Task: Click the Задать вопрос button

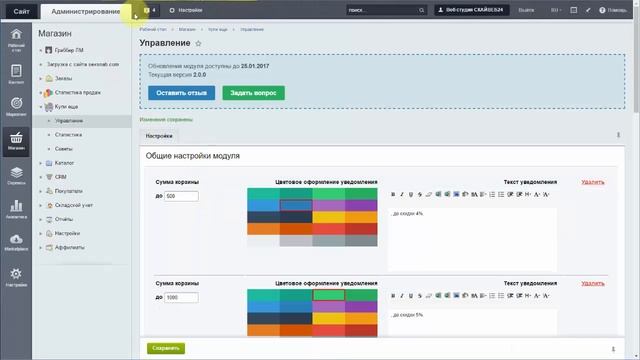Action: (x=253, y=93)
